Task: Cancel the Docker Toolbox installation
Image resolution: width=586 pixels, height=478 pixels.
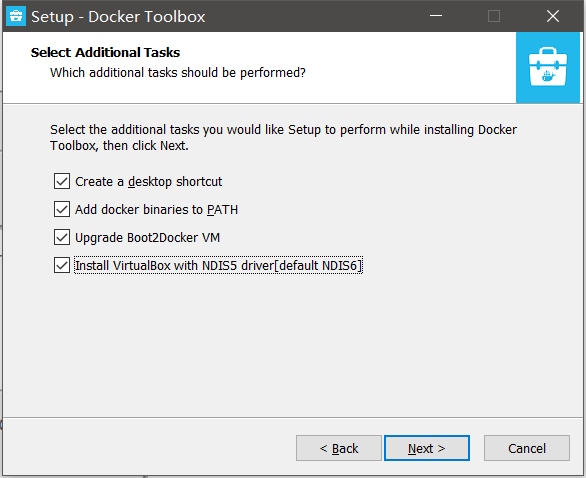Action: (527, 448)
